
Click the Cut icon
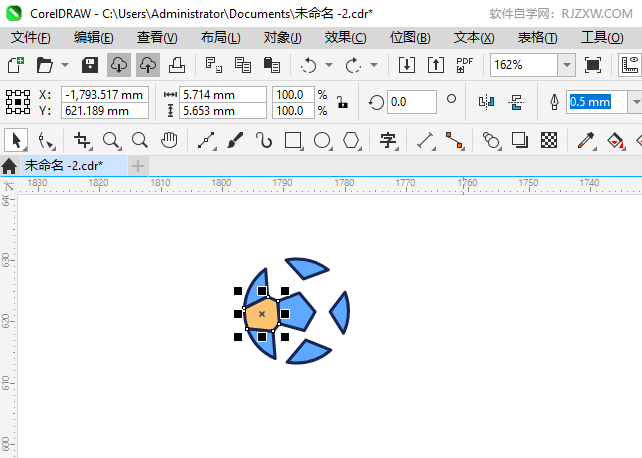213,65
